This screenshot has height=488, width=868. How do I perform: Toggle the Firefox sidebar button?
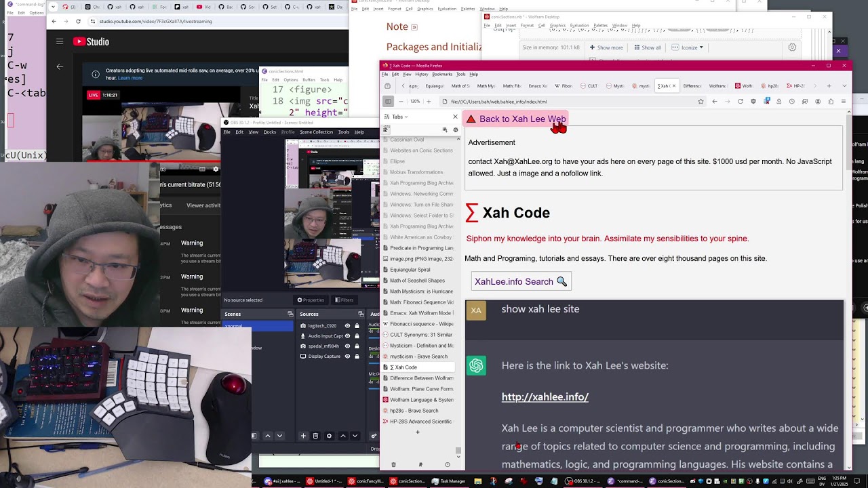(x=388, y=102)
